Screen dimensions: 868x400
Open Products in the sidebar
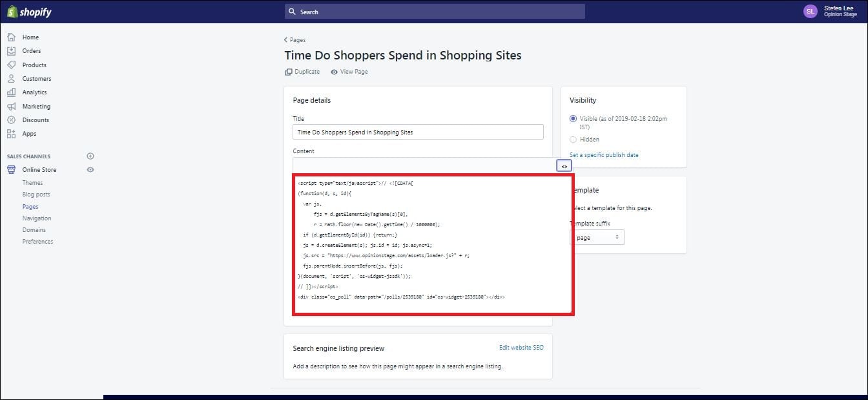click(x=34, y=65)
